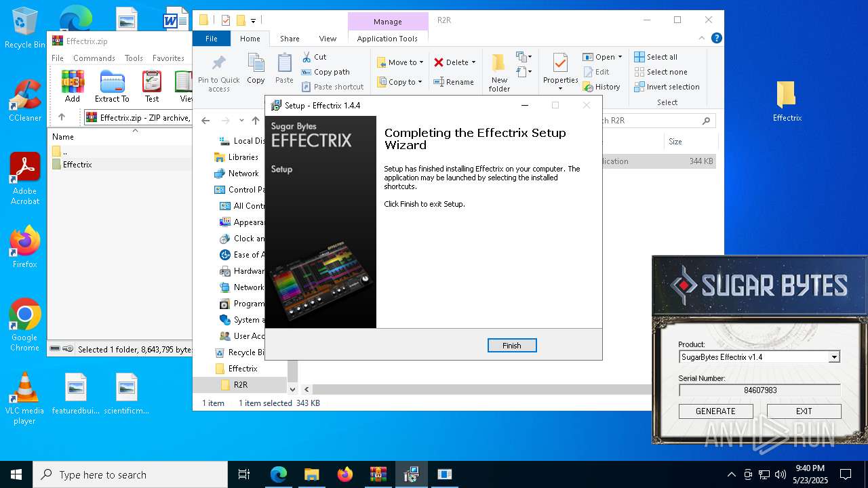Click the customize quick access toolbar arrow

(x=253, y=20)
